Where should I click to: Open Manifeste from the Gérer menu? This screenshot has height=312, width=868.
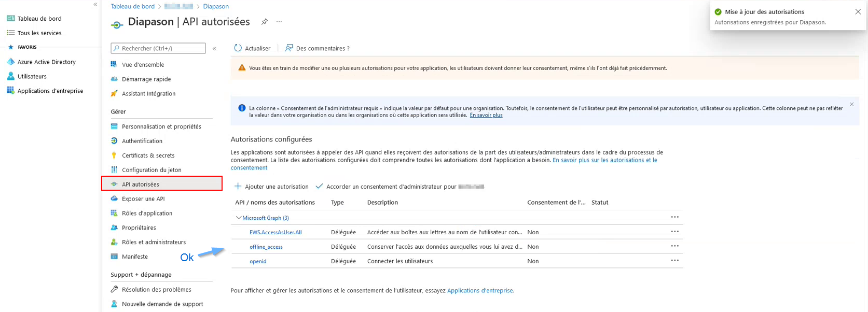coord(134,257)
